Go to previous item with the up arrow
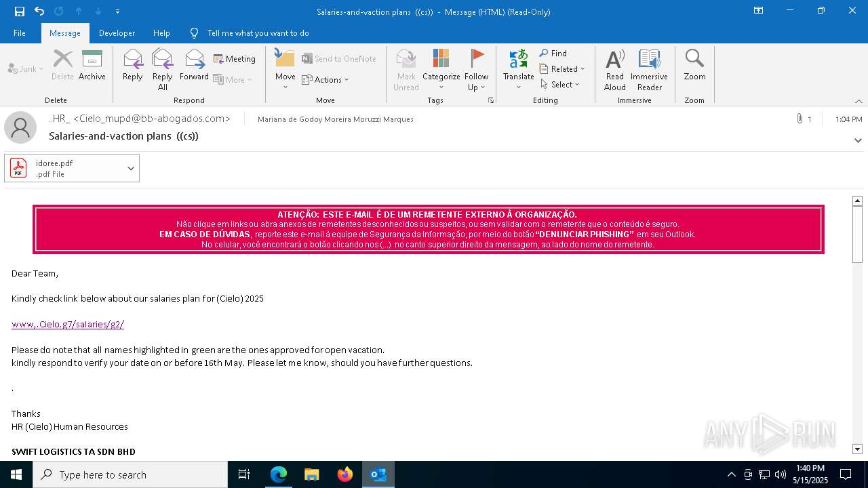This screenshot has width=868, height=488. [x=79, y=12]
